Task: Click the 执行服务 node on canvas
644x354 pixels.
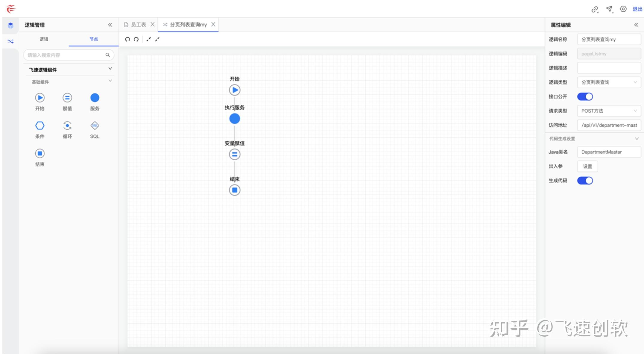Action: tap(235, 119)
